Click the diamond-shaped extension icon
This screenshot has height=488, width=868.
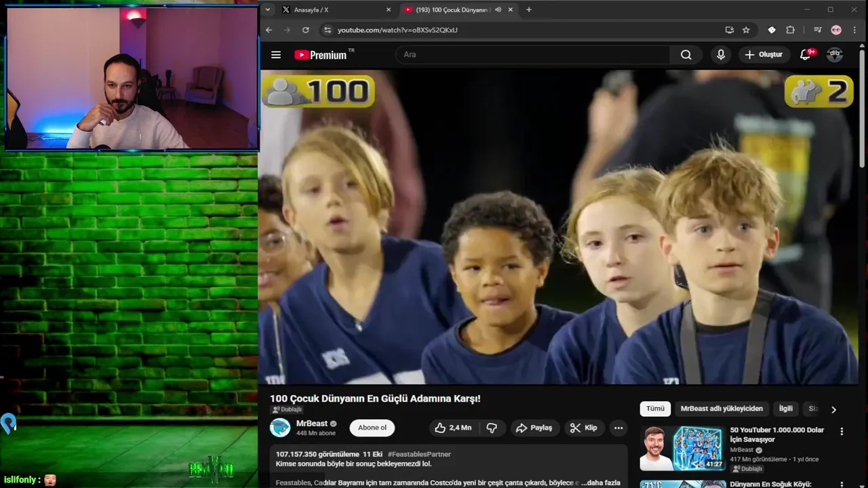772,30
